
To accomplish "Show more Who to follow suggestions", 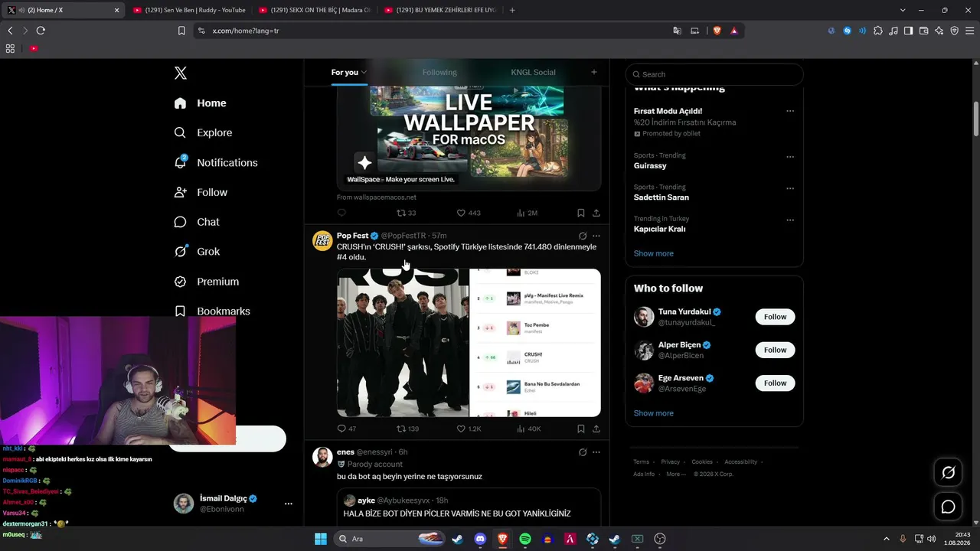I will point(653,413).
